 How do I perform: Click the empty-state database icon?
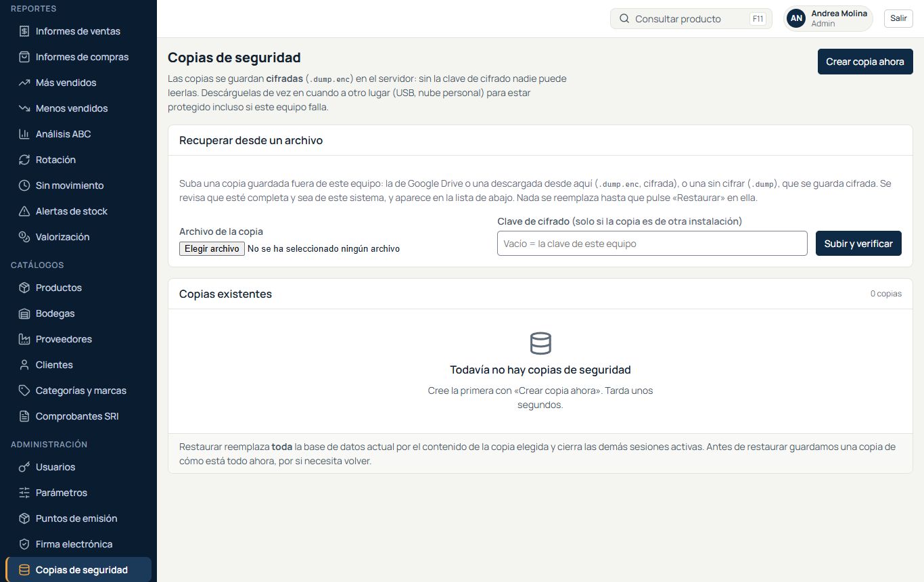point(540,343)
